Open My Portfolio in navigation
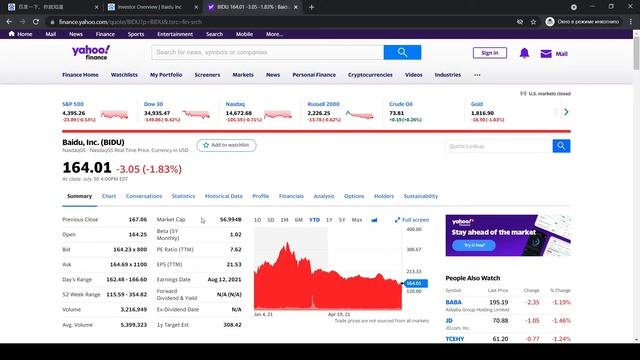The width and height of the screenshot is (640, 360). click(166, 75)
